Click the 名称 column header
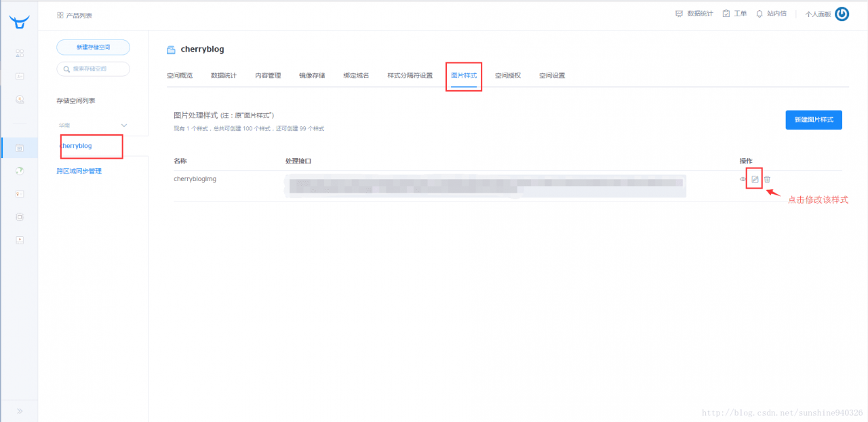Screen dimensions: 868x422 (180, 161)
